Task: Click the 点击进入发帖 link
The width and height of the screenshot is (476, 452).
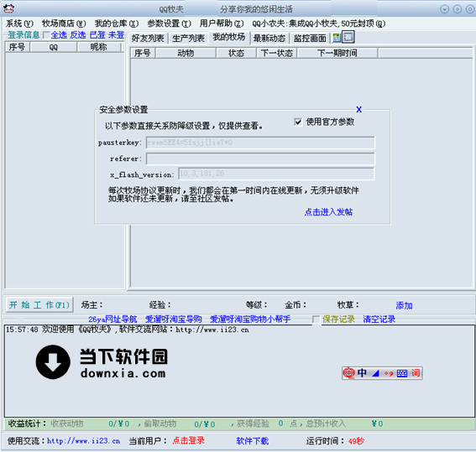Action: pos(328,212)
